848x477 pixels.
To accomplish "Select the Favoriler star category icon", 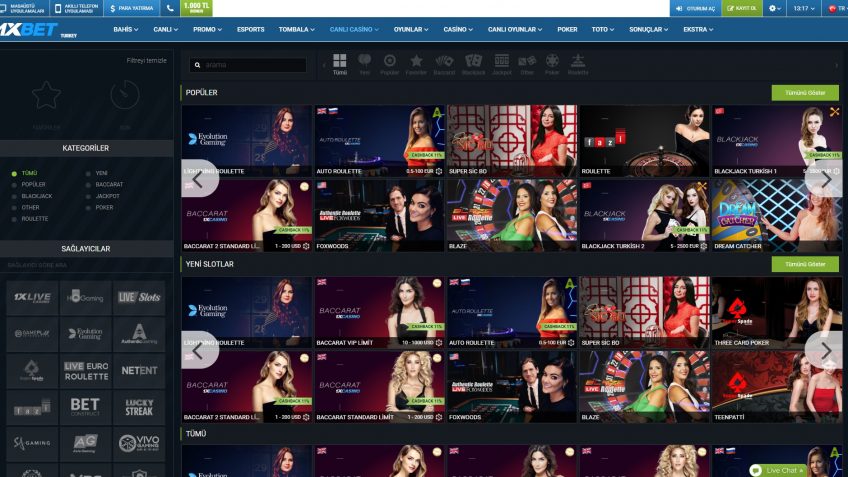I will pyautogui.click(x=416, y=60).
